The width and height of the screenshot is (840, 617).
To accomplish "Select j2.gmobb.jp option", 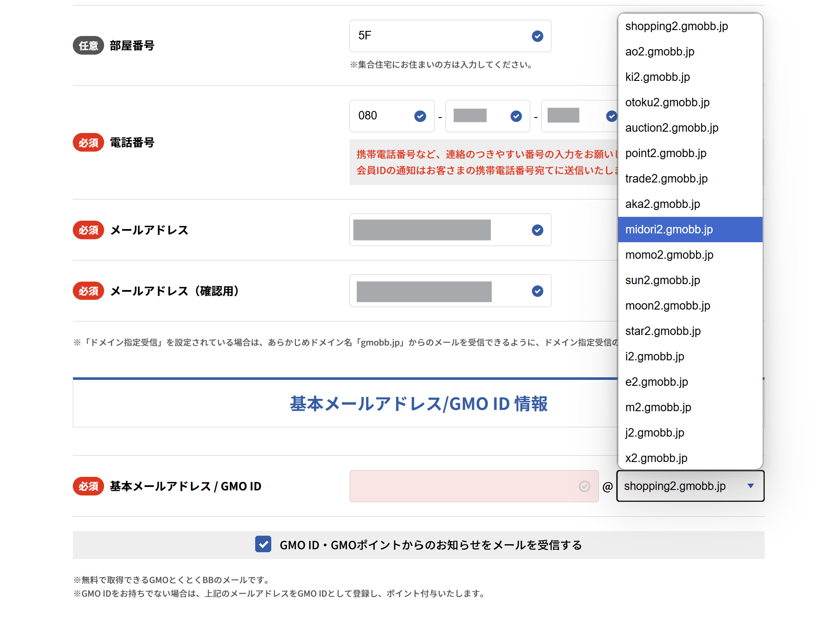I will click(690, 433).
